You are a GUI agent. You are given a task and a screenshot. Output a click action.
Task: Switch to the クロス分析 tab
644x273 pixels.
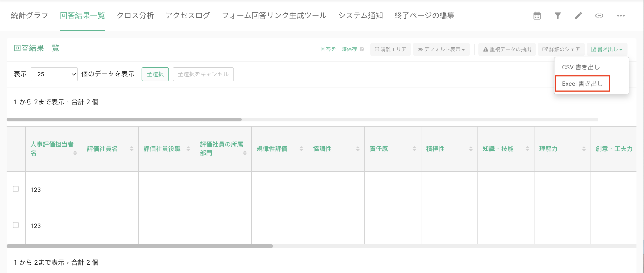coord(135,16)
